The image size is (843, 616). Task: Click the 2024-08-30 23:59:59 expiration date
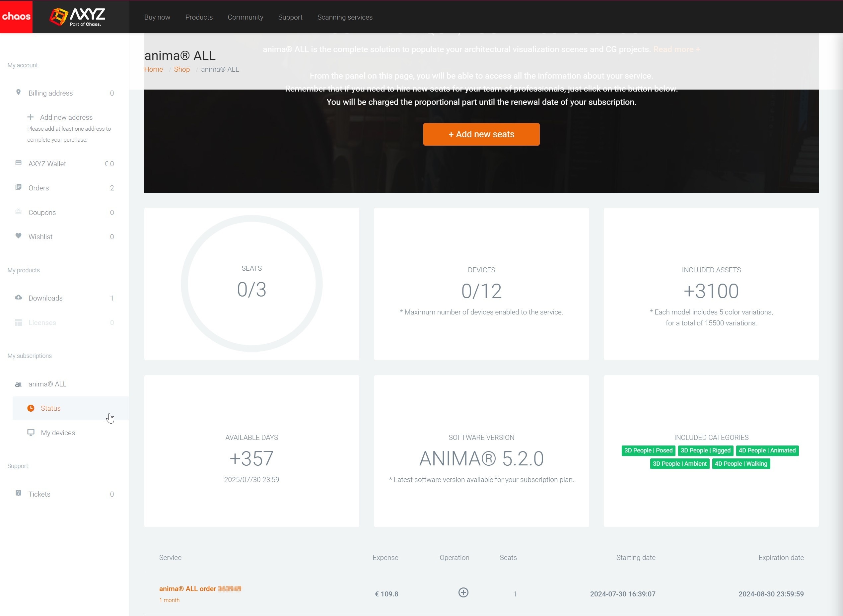[x=771, y=594]
